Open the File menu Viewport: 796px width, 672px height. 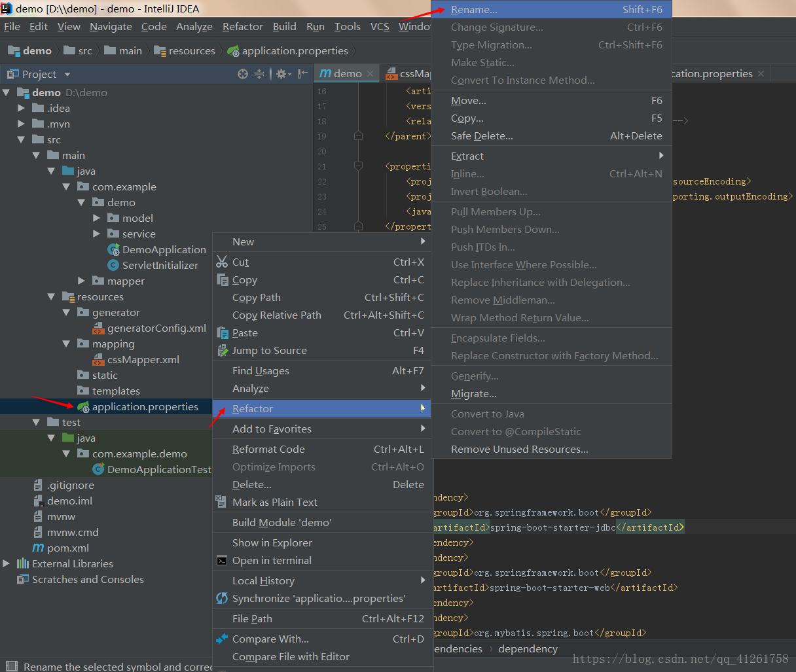click(x=12, y=27)
